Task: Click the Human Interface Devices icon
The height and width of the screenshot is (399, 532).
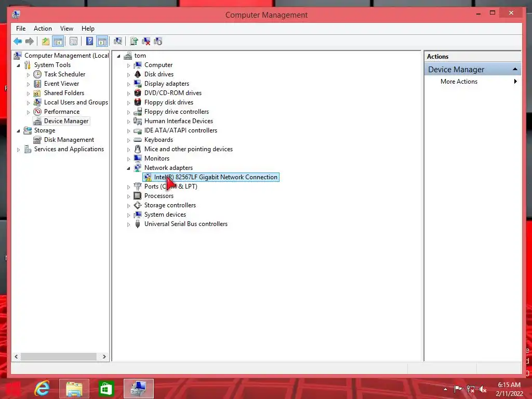Action: (137, 121)
